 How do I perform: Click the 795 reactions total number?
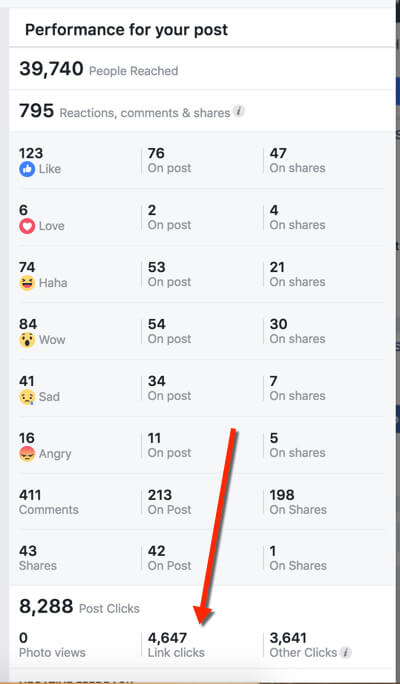click(37, 111)
